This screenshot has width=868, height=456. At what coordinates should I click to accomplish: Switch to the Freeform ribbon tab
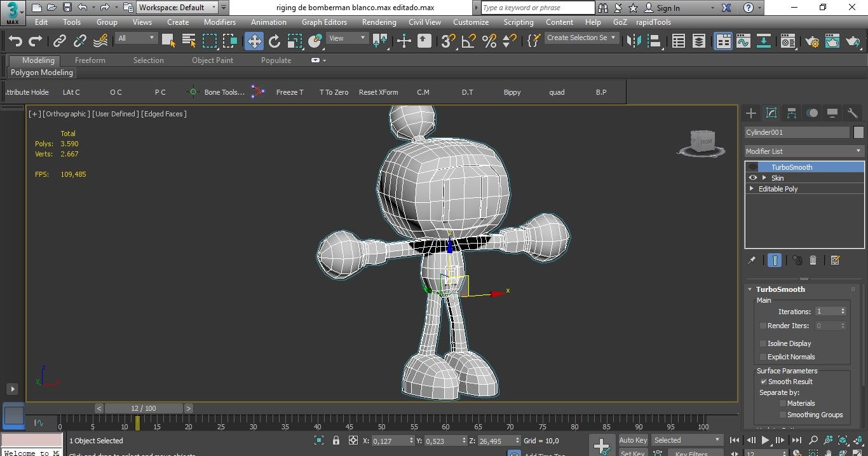coord(90,60)
